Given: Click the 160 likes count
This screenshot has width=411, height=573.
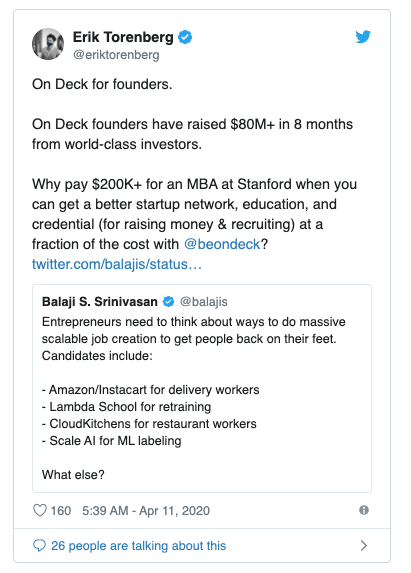Looking at the screenshot, I should pos(61,511).
